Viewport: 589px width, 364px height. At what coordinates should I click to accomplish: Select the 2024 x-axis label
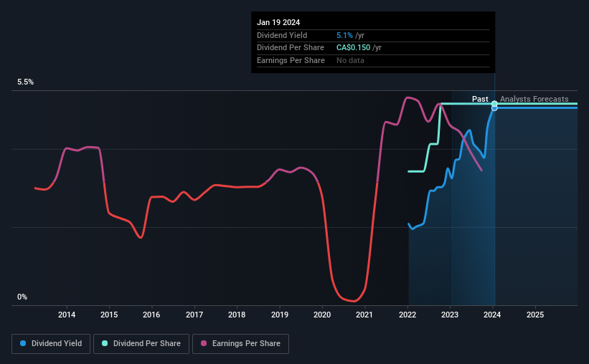[x=492, y=315]
